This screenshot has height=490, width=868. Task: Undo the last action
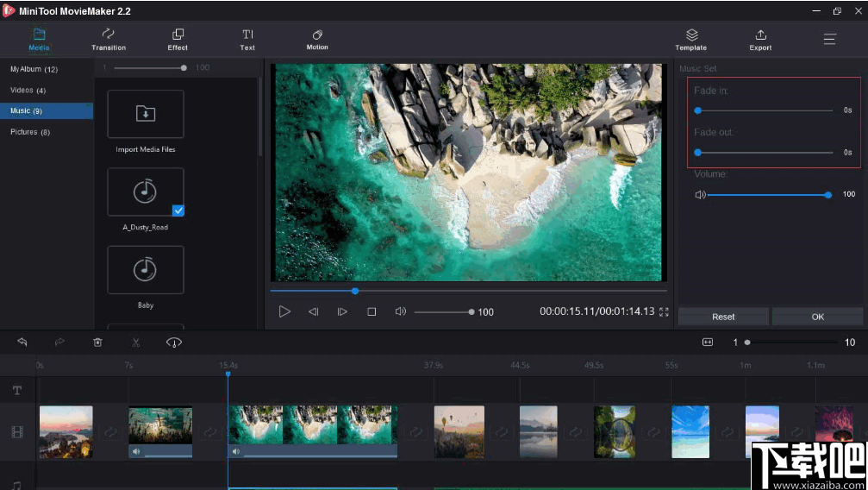pyautogui.click(x=22, y=342)
